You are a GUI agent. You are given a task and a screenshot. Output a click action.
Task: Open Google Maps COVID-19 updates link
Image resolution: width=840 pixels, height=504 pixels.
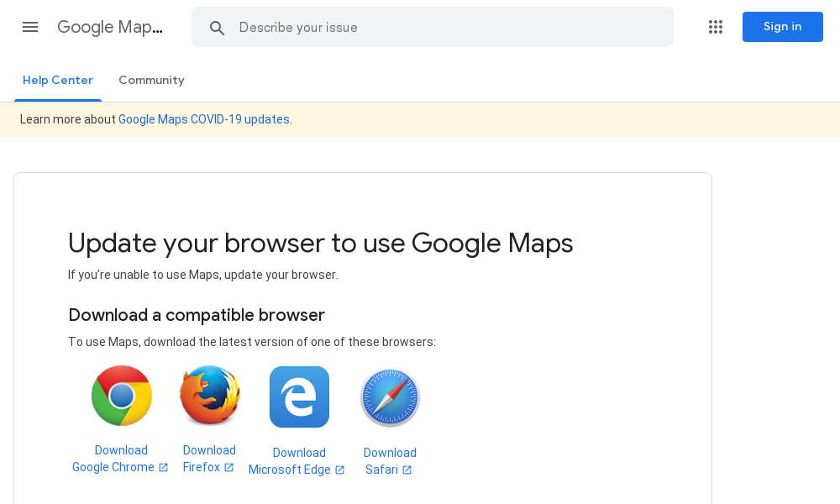point(204,119)
